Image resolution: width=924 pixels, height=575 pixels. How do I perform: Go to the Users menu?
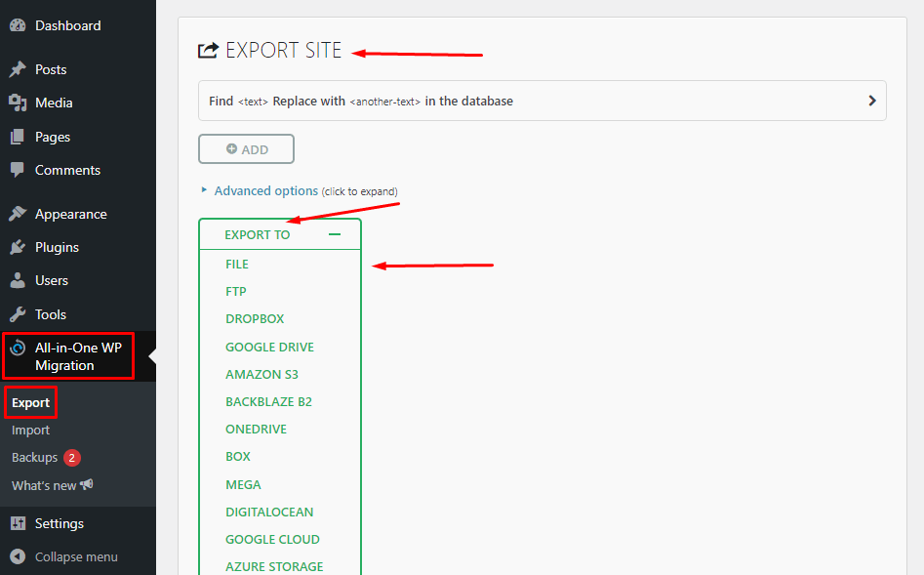point(52,280)
